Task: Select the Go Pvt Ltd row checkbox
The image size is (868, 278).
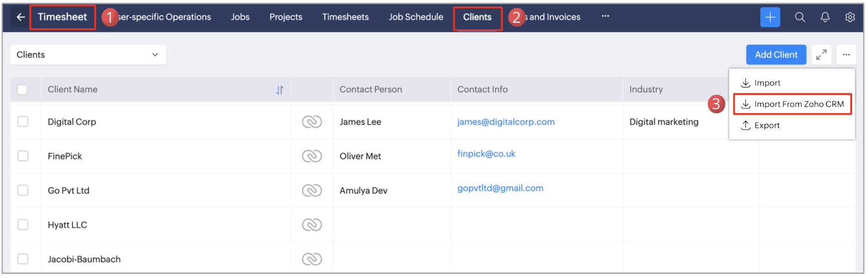Action: point(23,190)
